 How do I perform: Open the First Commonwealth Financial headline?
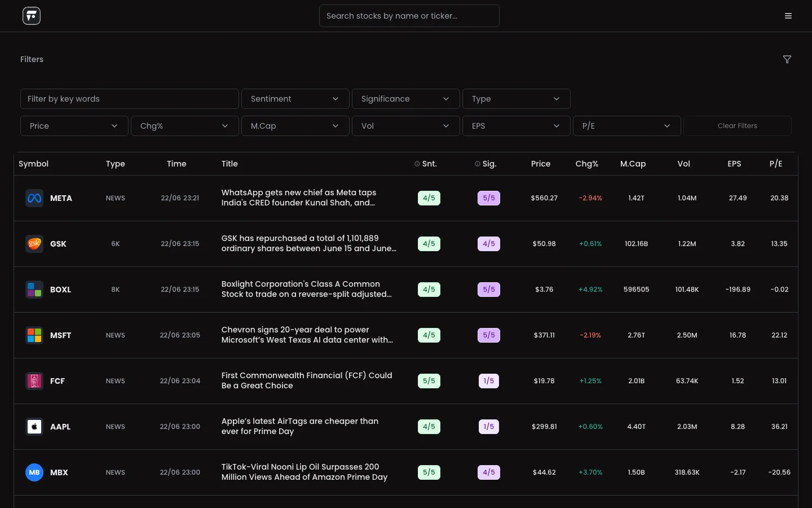coord(307,380)
